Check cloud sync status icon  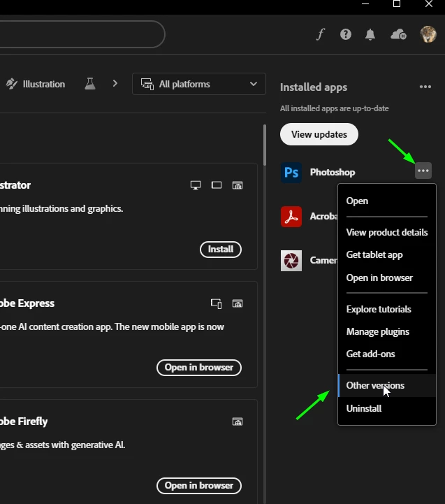(398, 34)
